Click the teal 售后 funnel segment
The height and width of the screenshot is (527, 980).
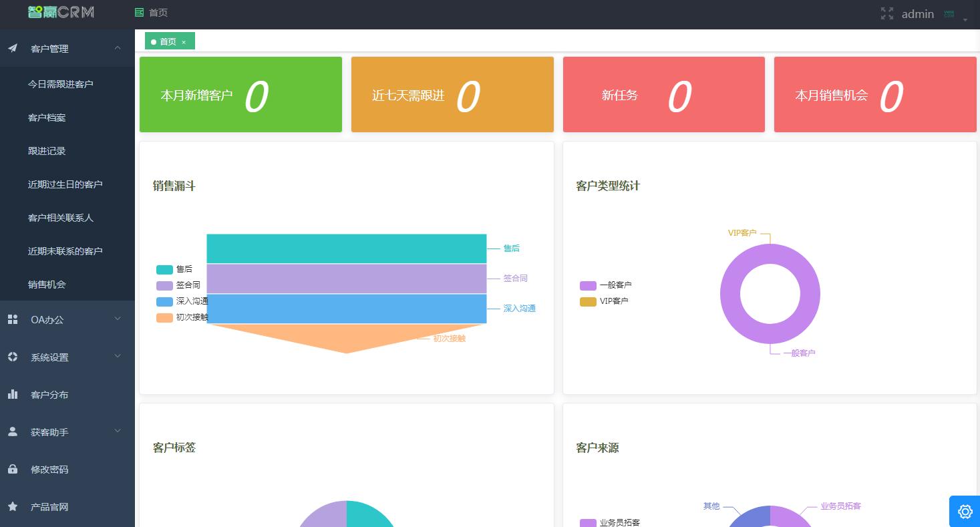point(347,248)
